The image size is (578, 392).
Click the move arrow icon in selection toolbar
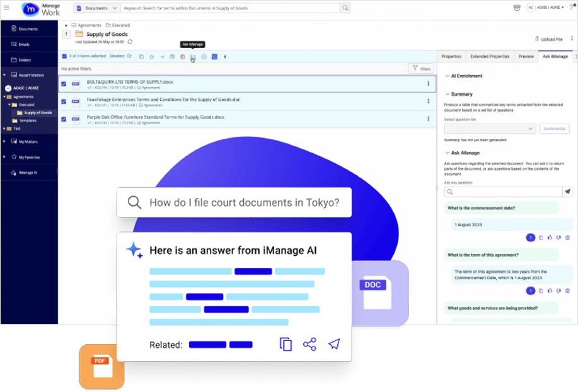pyautogui.click(x=162, y=57)
